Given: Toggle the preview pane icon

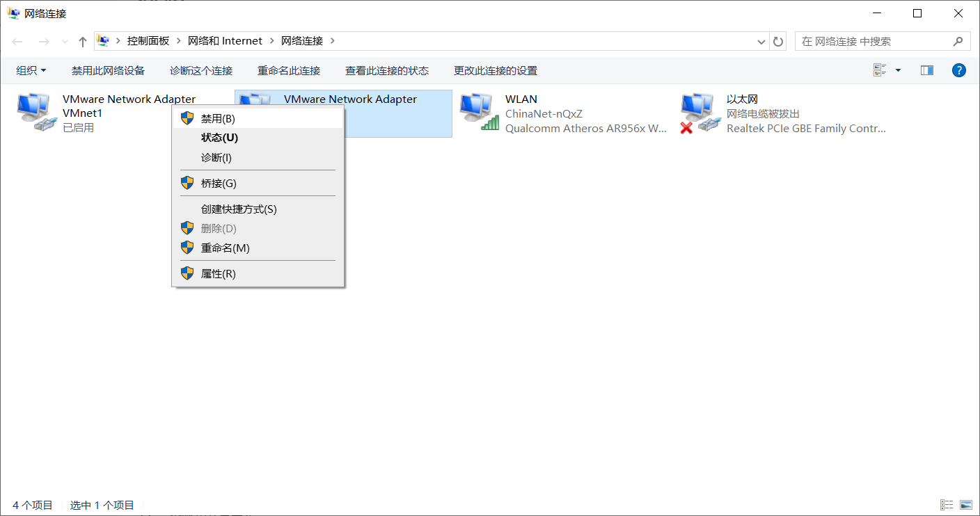Looking at the screenshot, I should (x=926, y=70).
